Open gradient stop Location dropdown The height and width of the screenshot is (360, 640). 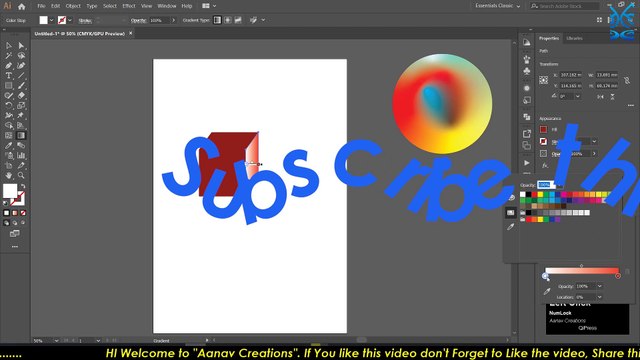pyautogui.click(x=600, y=297)
